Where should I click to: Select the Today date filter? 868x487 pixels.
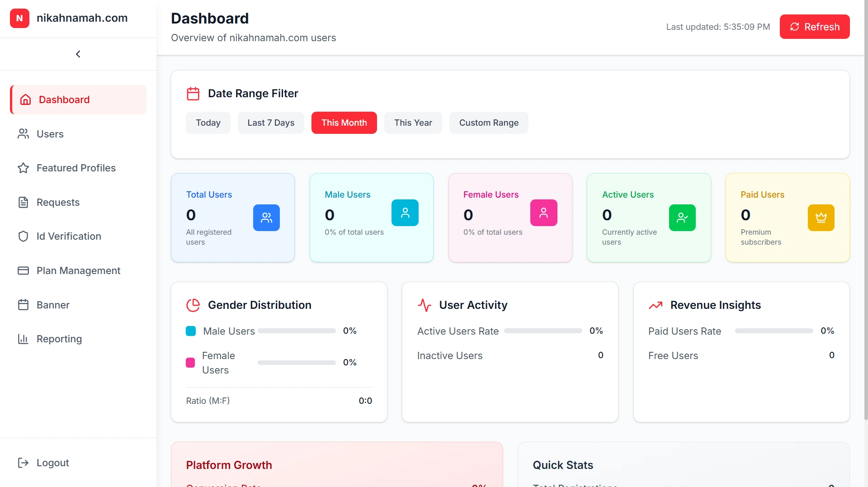tap(208, 123)
